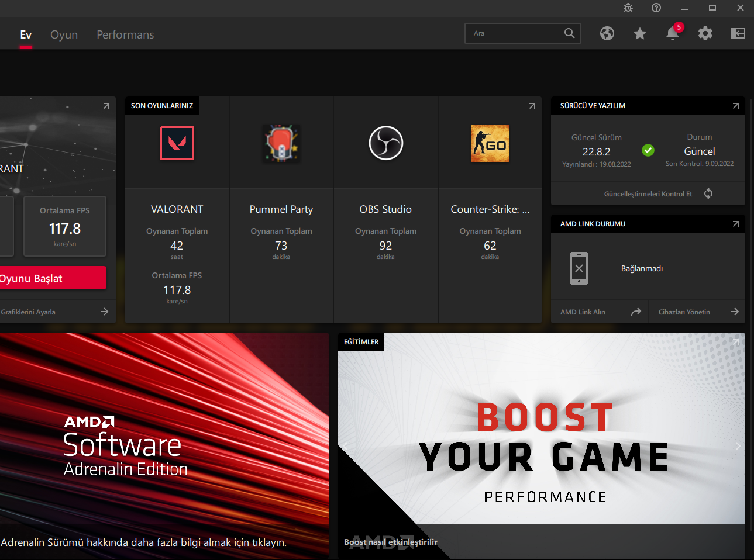Image resolution: width=754 pixels, height=560 pixels.
Task: Click the Güncel status text
Action: 700,151
